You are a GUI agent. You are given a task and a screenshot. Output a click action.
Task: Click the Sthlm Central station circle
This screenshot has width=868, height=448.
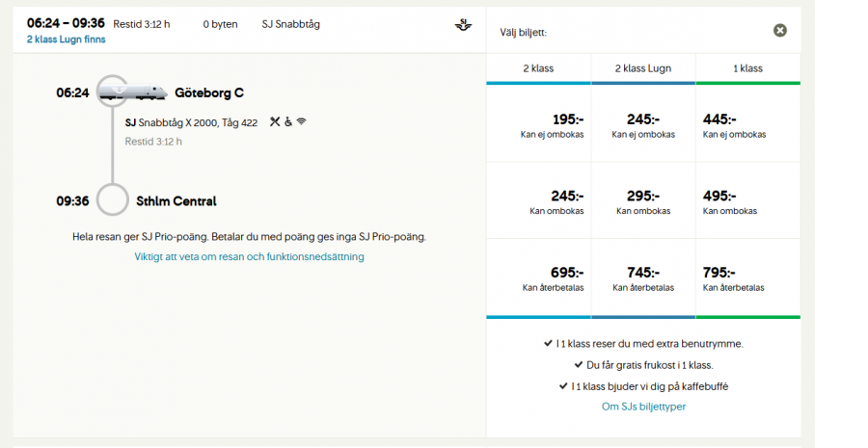113,201
